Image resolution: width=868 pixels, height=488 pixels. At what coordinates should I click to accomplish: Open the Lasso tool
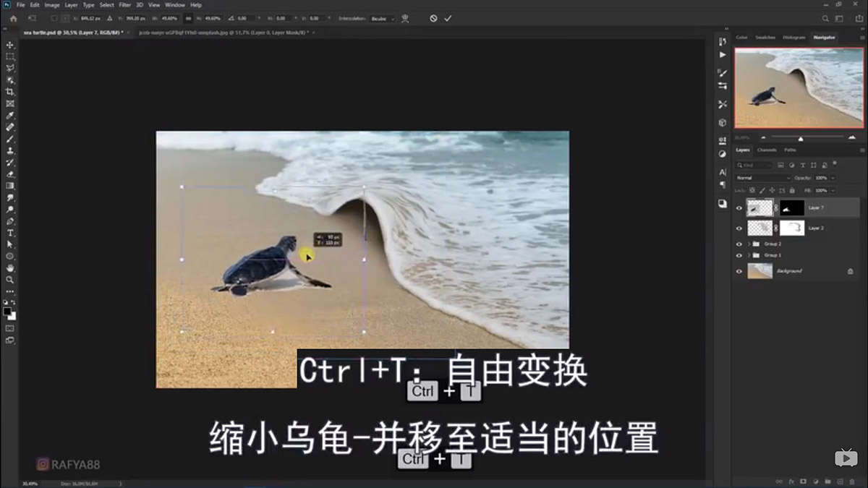pos(10,67)
